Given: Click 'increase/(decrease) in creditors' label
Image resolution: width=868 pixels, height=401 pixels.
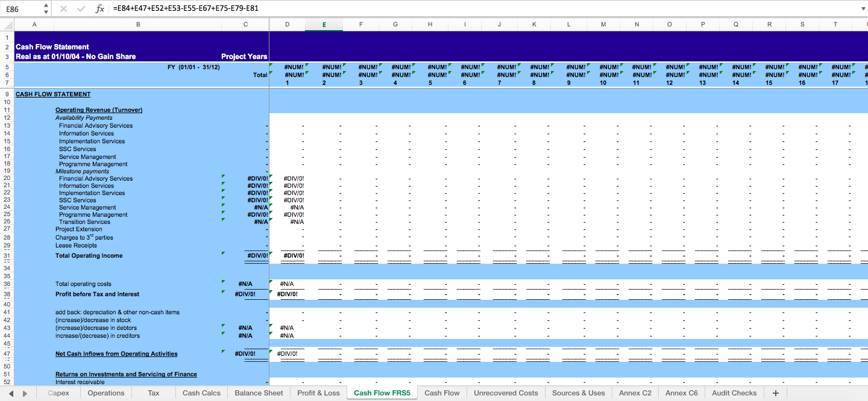Looking at the screenshot, I should [97, 336].
